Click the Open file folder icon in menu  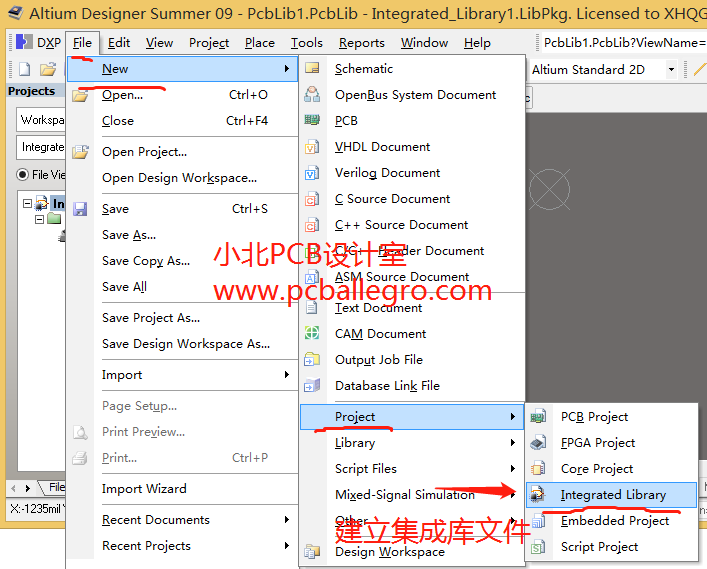(80, 95)
